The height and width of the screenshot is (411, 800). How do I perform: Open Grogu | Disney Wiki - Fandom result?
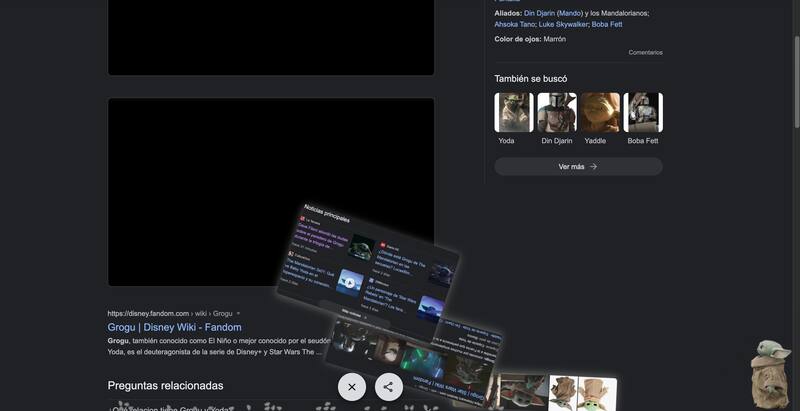(x=174, y=327)
